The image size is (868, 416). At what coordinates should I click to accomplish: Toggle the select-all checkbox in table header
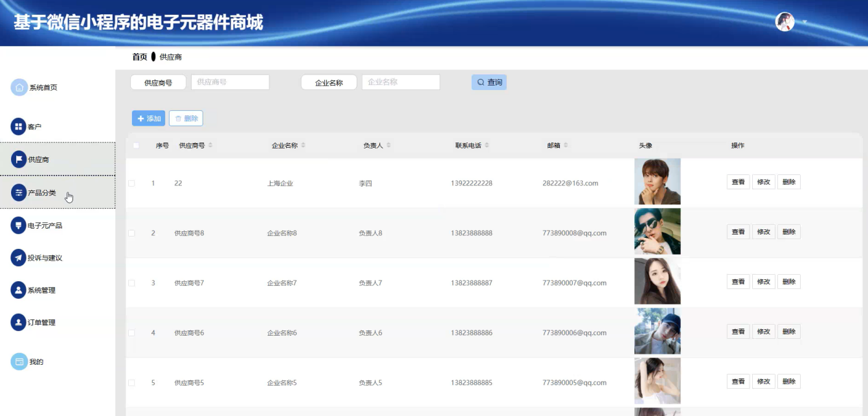136,145
